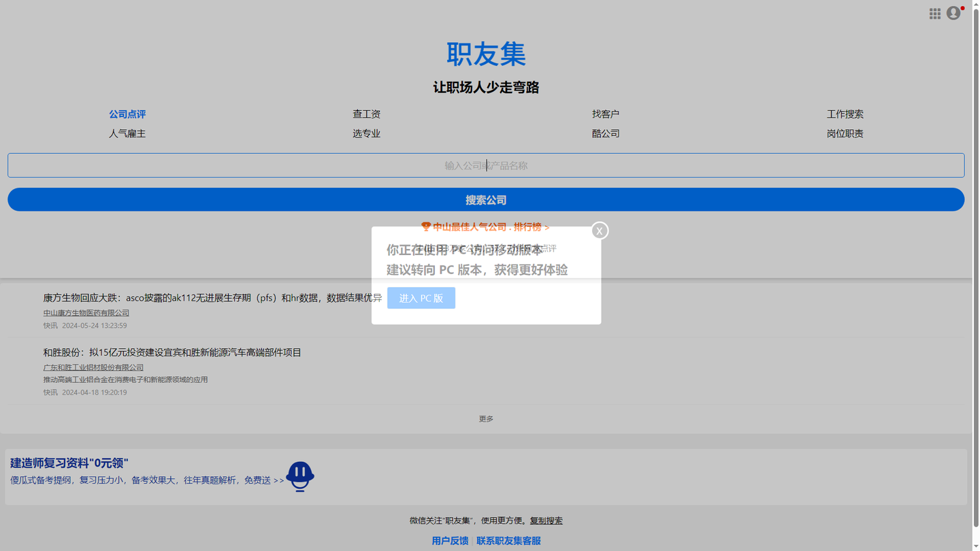Click the smiley mascot icon in ad
The image size is (980, 551).
point(300,476)
